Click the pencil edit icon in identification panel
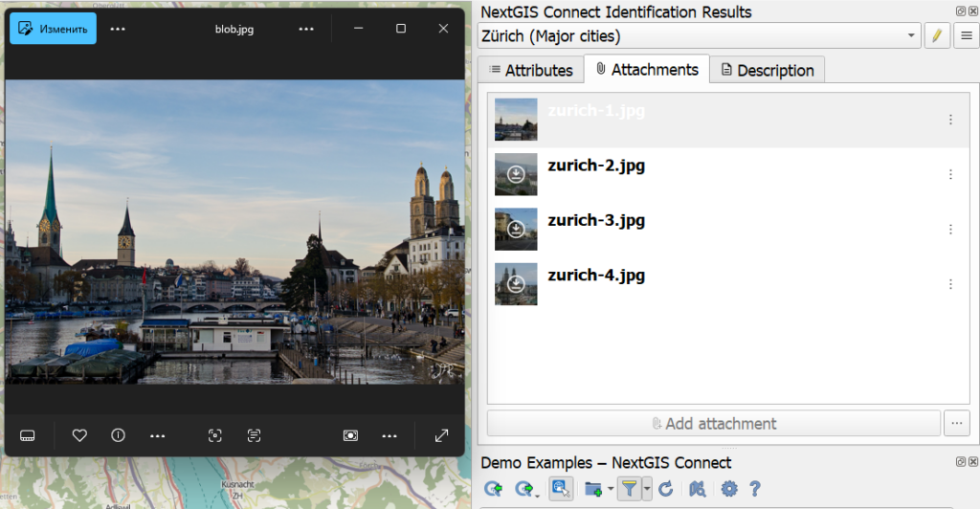The width and height of the screenshot is (980, 509). [x=937, y=35]
